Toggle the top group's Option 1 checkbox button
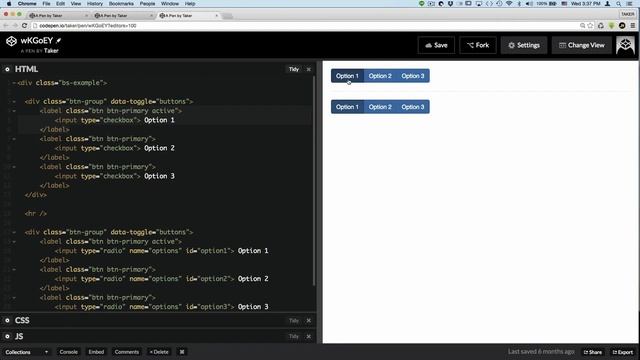Image resolution: width=640 pixels, height=360 pixels. pyautogui.click(x=347, y=76)
